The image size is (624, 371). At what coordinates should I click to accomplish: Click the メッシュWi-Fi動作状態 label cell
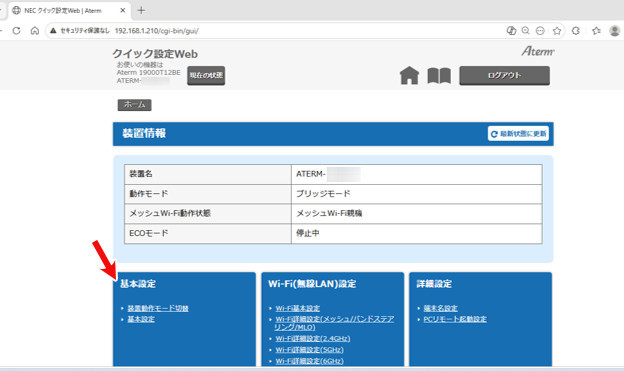(x=208, y=214)
